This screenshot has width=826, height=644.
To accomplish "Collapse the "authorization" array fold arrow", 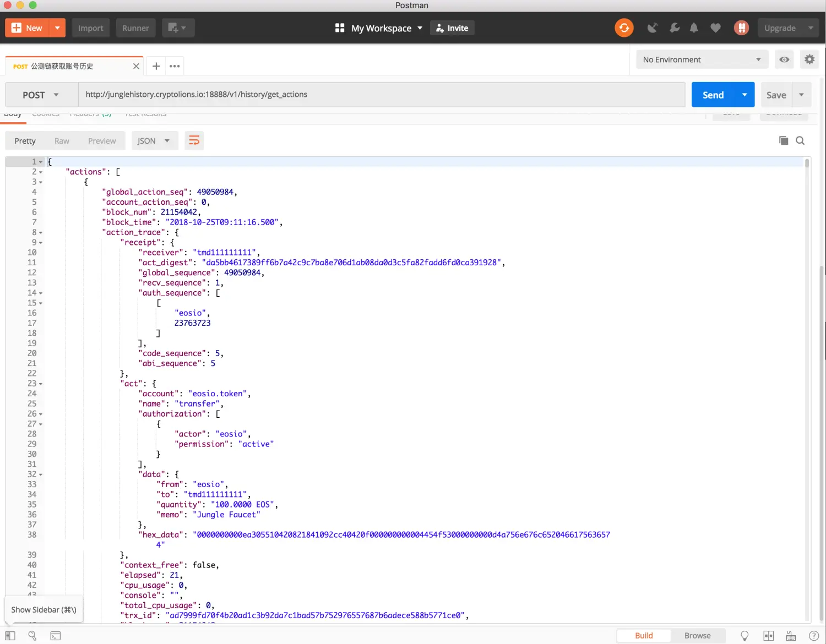I will (x=40, y=414).
